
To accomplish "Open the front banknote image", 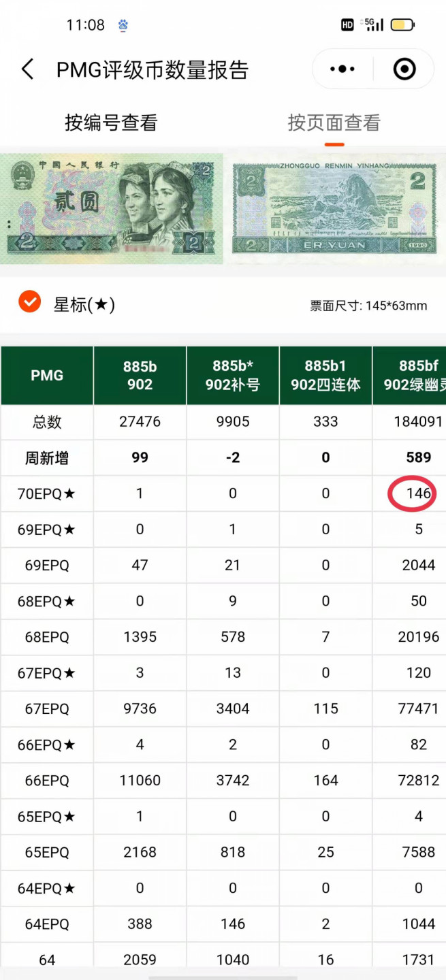I will [x=112, y=208].
